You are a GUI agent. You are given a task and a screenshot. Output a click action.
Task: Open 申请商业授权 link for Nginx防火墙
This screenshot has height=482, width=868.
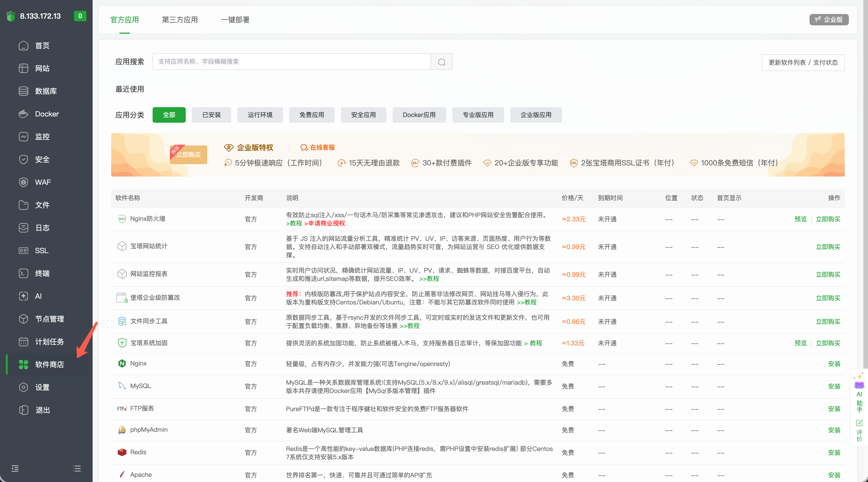pyautogui.click(x=325, y=223)
